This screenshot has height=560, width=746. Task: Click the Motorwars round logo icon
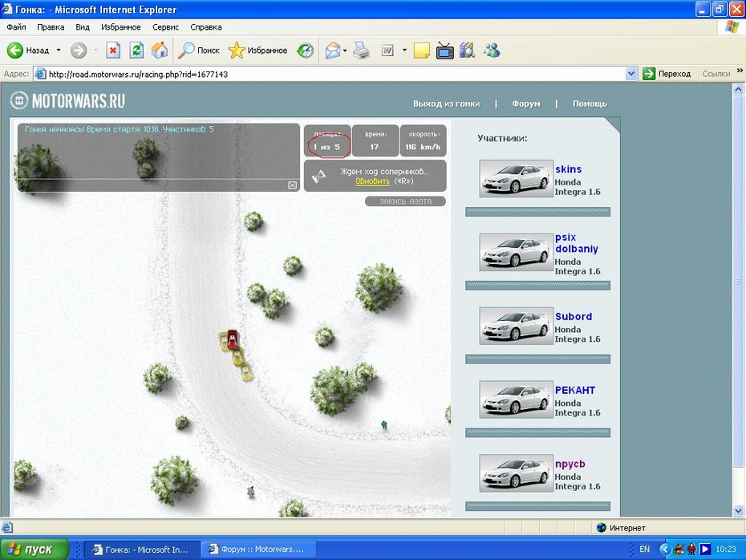[x=19, y=100]
